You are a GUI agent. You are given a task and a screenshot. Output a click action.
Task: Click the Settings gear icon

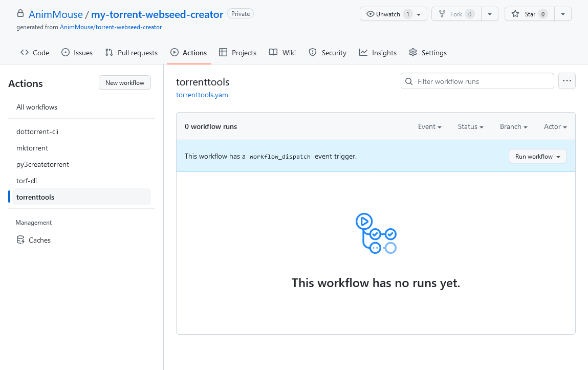pos(413,53)
